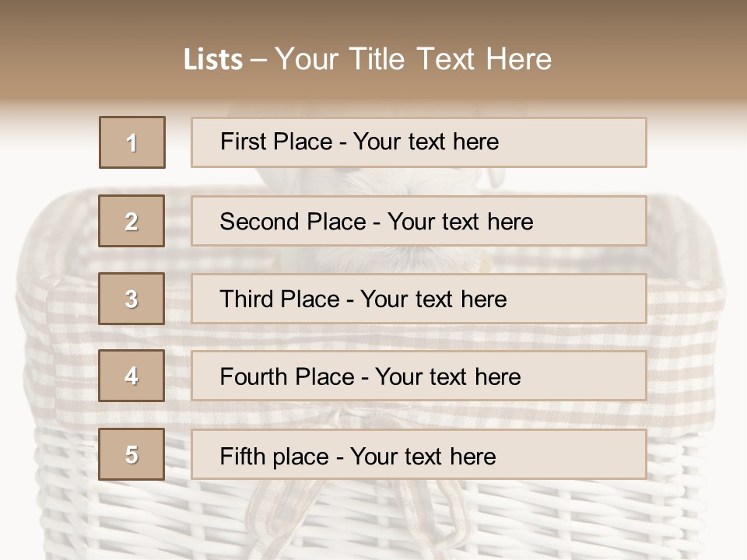Click the number 2 box
747x560 pixels.
point(132,221)
